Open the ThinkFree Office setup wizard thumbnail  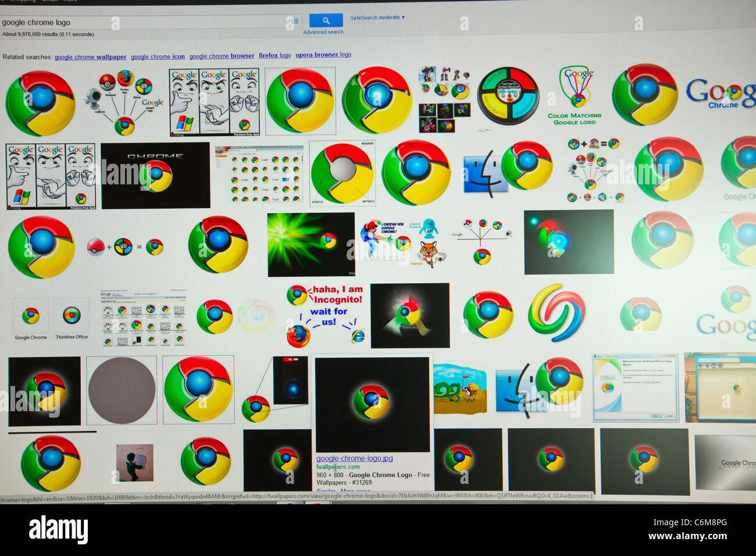(636, 387)
